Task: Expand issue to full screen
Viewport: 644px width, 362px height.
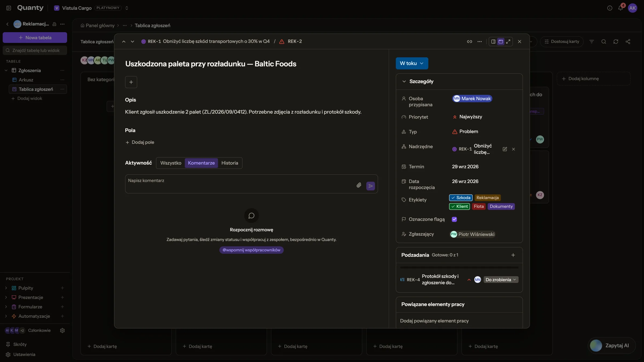Action: (x=508, y=42)
